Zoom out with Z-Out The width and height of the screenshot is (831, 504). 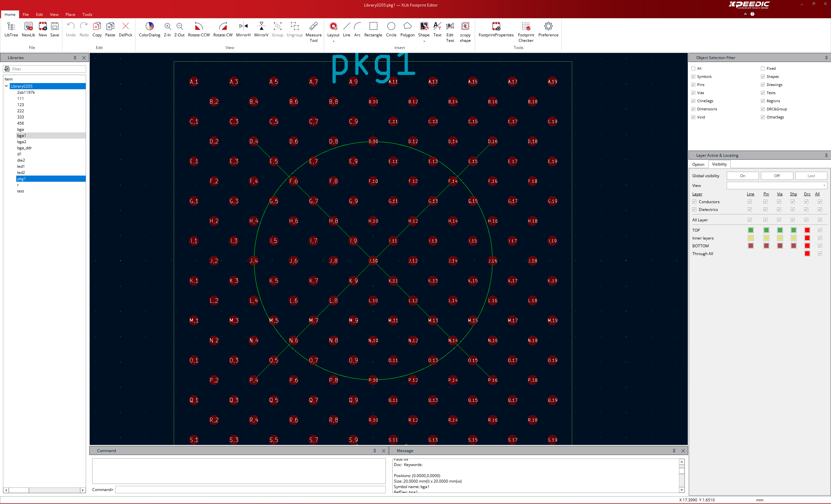[180, 29]
